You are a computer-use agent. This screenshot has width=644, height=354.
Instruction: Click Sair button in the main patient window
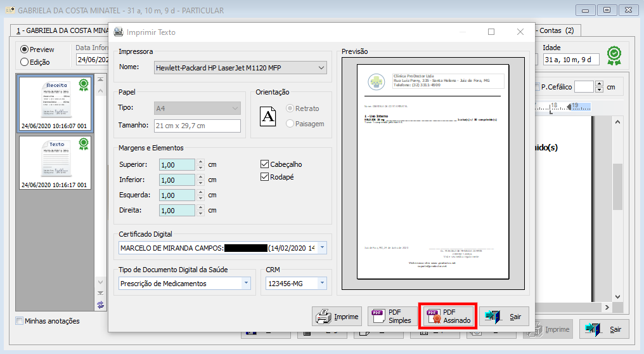pos(604,329)
